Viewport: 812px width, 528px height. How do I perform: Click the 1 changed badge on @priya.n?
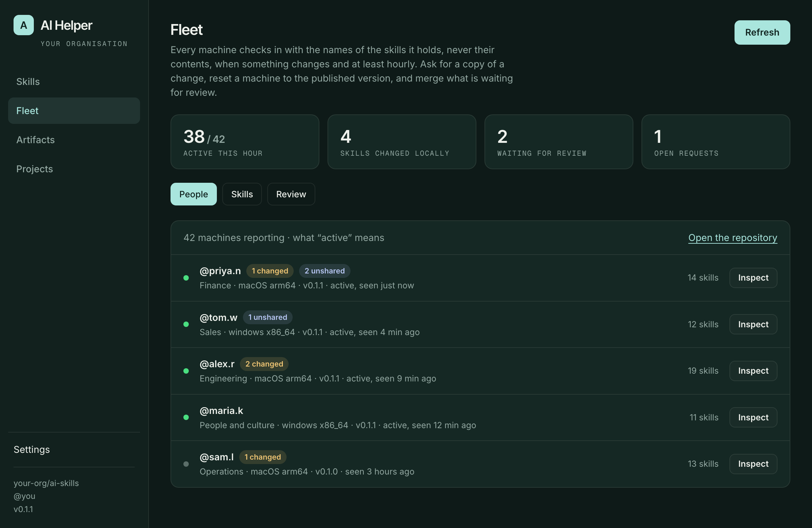click(x=270, y=271)
